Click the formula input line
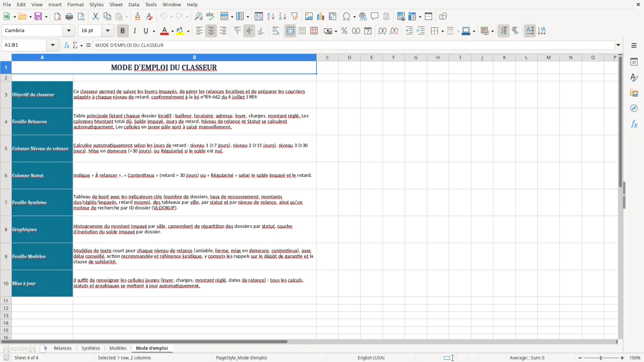This screenshot has width=644, height=362. point(354,45)
